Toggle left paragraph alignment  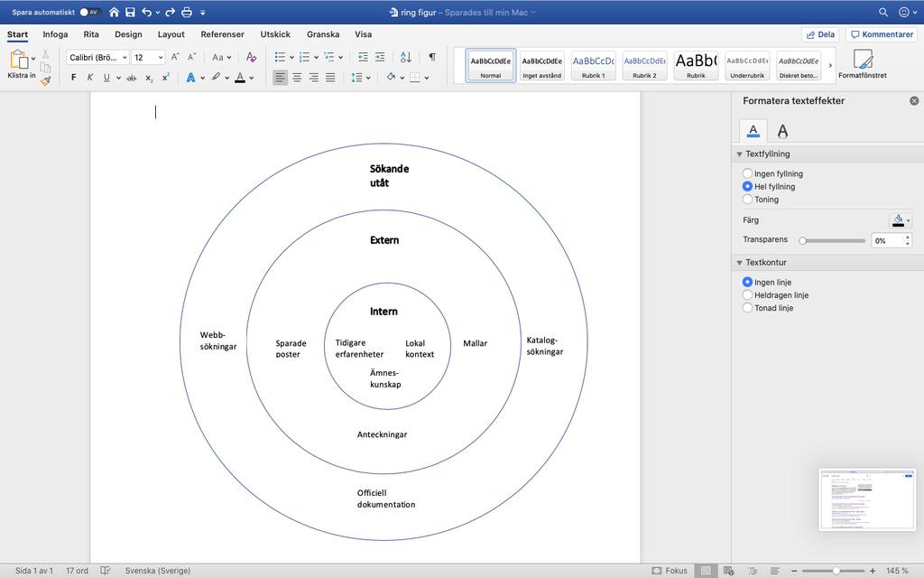coord(281,78)
